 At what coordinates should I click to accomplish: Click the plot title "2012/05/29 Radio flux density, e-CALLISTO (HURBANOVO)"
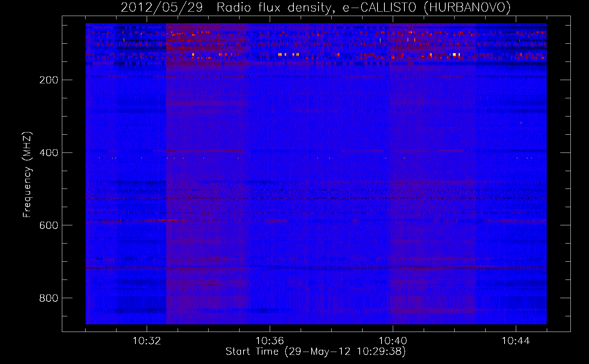[x=316, y=8]
